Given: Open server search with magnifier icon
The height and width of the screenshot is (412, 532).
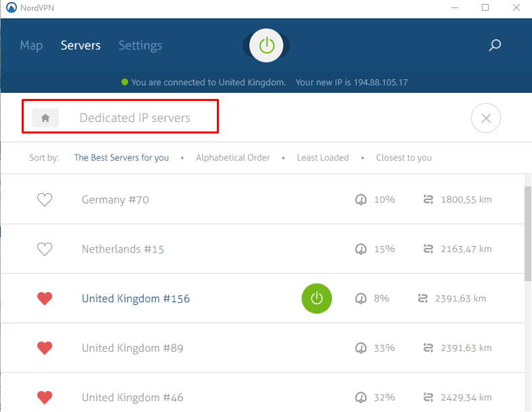Looking at the screenshot, I should 495,45.
